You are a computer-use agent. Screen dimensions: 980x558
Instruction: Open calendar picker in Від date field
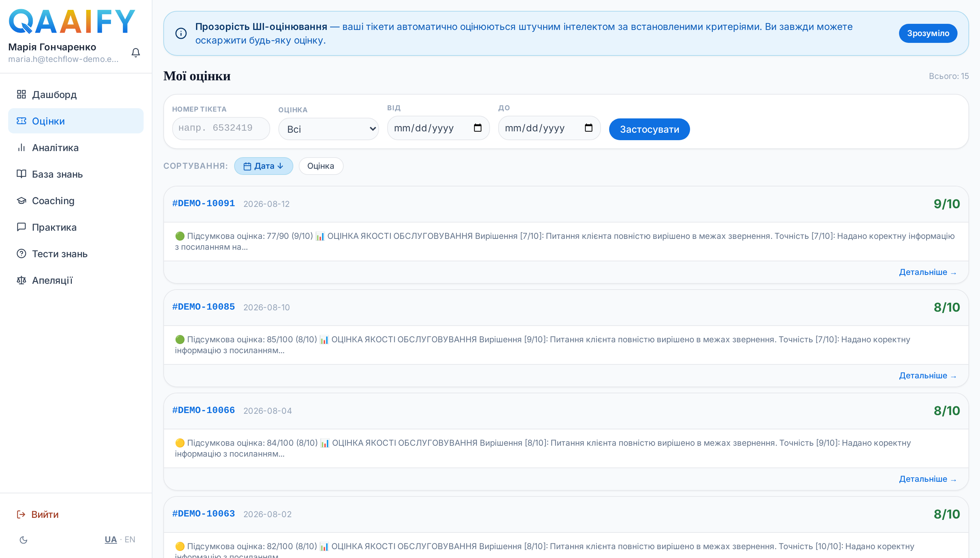pos(477,128)
